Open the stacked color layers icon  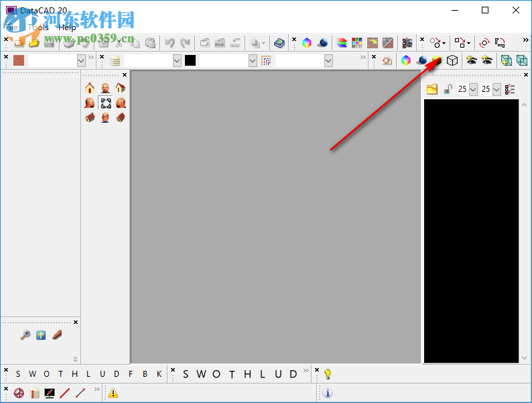(342, 43)
